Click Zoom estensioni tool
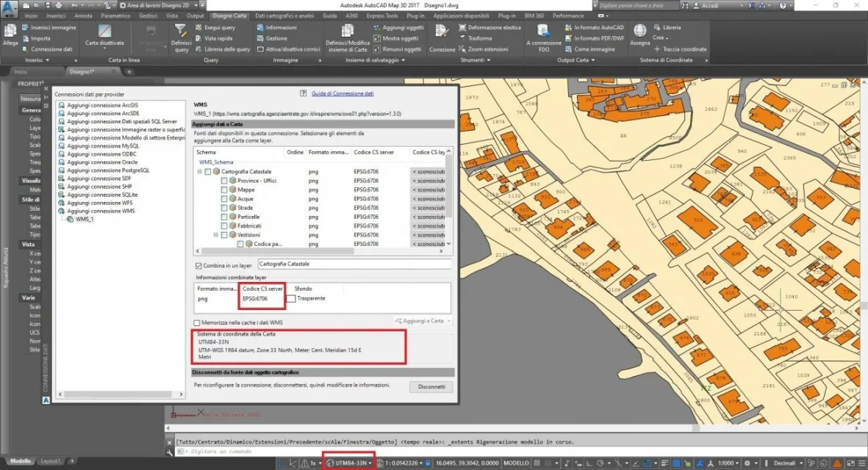This screenshot has height=470, width=868. (x=484, y=49)
